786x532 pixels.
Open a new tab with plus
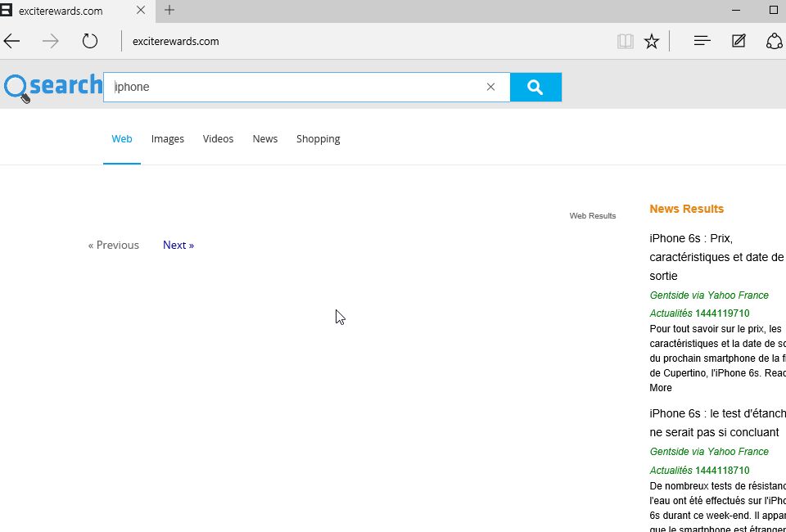[x=169, y=10]
